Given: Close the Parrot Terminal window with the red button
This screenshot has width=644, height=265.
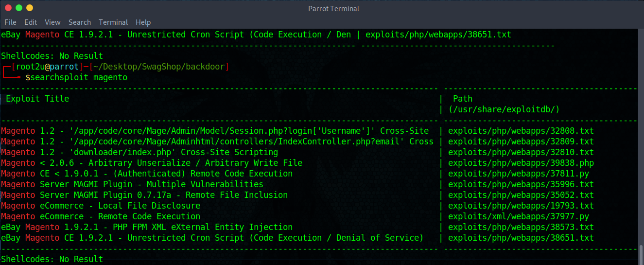Looking at the screenshot, I should coord(8,8).
